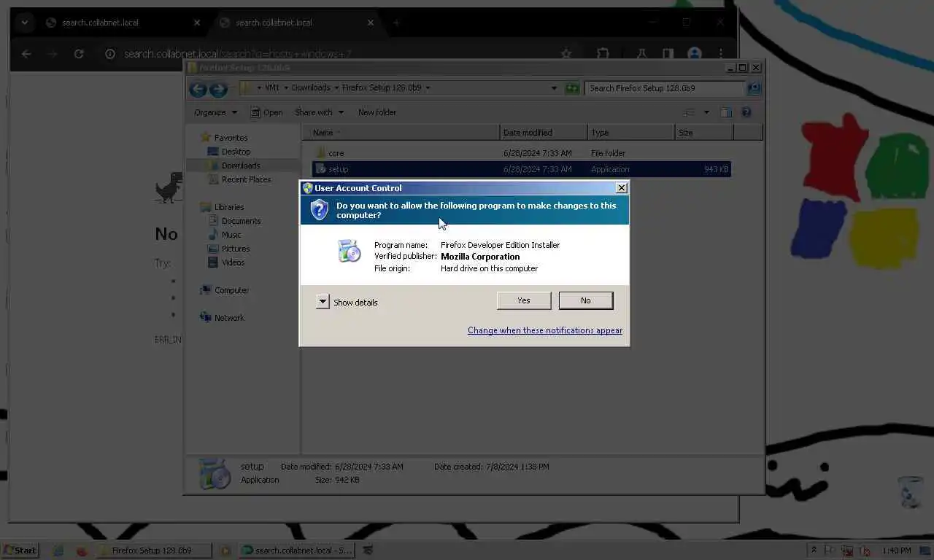Image resolution: width=934 pixels, height=560 pixels.
Task: Click the search.collabnet.local taskbar button
Action: pyautogui.click(x=296, y=551)
